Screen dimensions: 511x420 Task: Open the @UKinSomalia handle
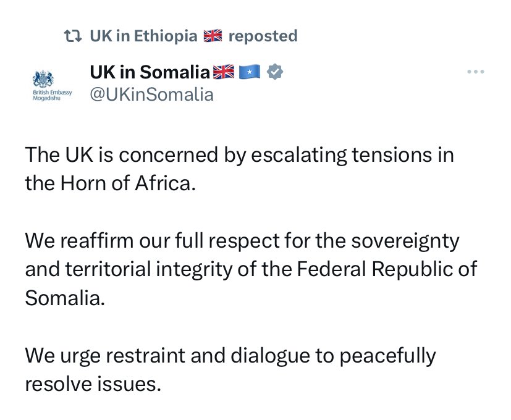point(151,94)
